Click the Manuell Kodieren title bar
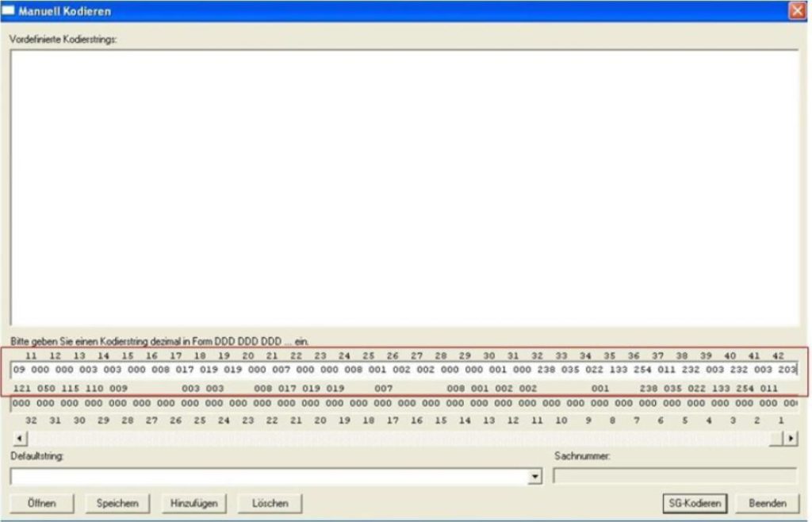The width and height of the screenshot is (812, 522). pyautogui.click(x=396, y=11)
